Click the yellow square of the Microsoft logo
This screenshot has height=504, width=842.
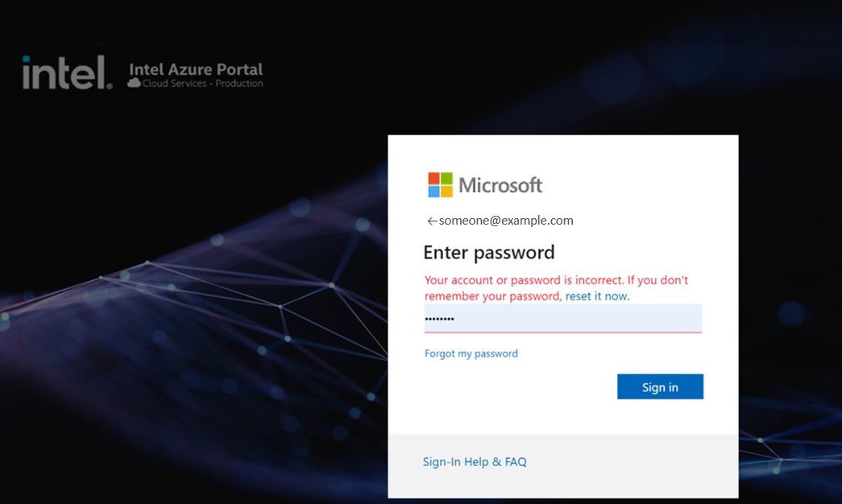[446, 192]
